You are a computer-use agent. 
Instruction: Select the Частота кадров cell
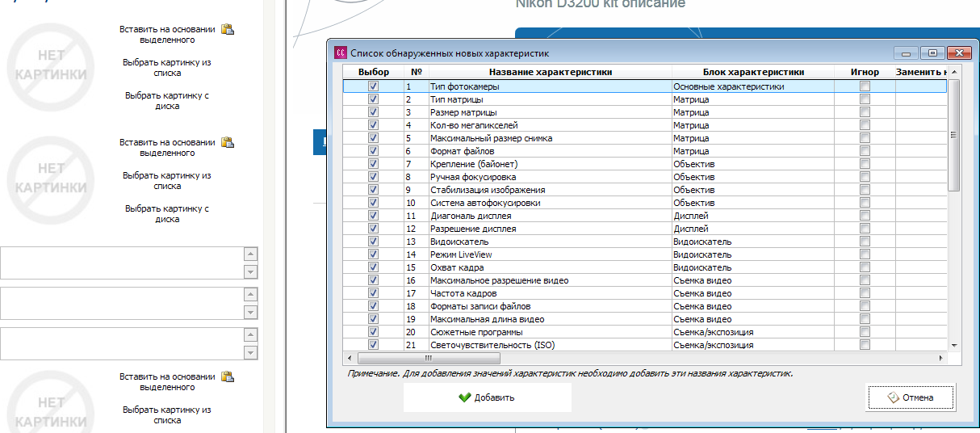(x=550, y=293)
